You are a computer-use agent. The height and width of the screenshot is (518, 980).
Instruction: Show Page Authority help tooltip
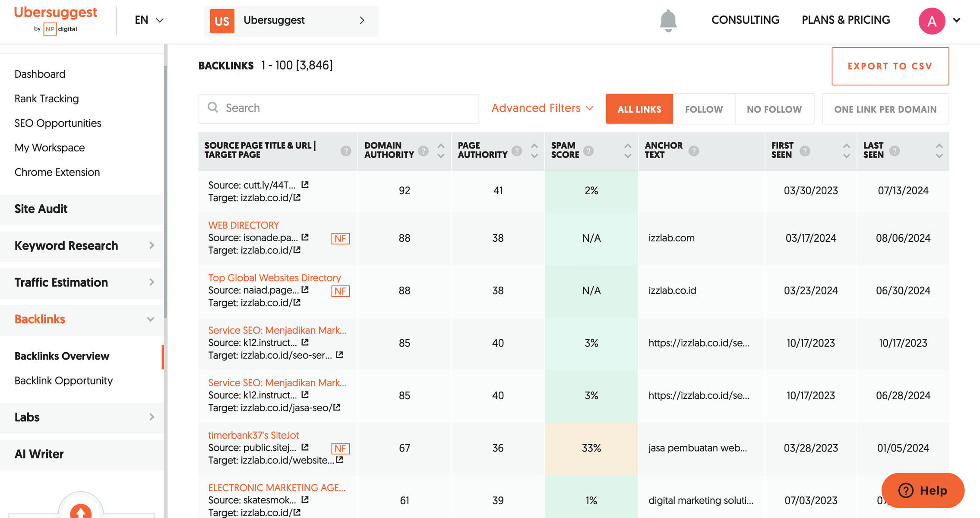517,151
